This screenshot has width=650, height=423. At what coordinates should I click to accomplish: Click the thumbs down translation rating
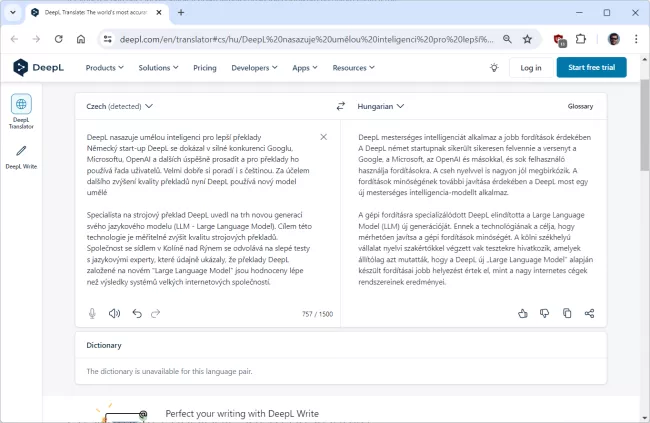coord(545,313)
